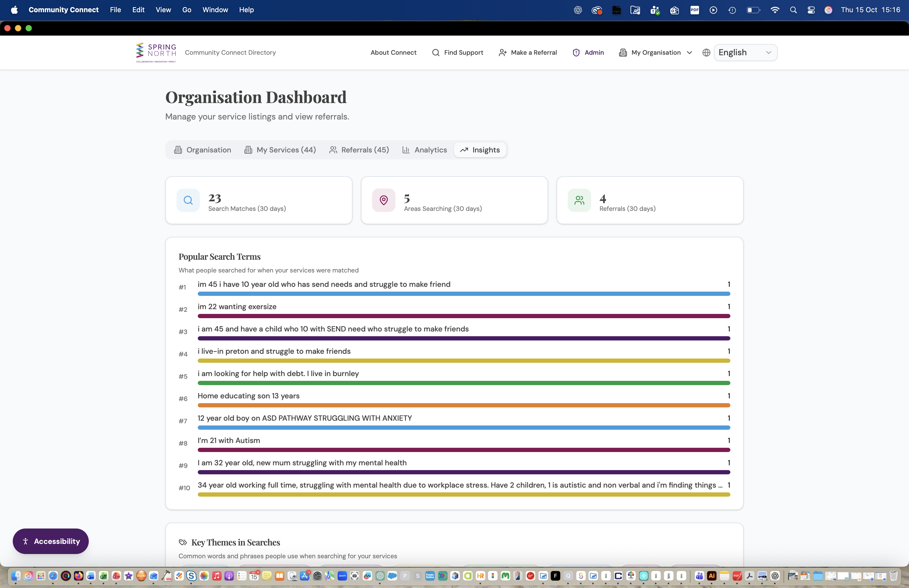Click the green bar under debt search term
The image size is (909, 588).
[464, 383]
